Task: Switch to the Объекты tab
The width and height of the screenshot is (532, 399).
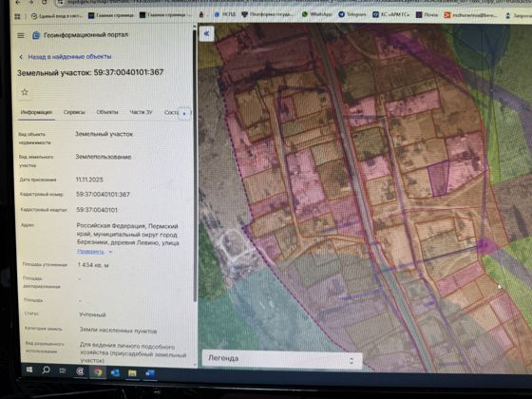Action: [x=106, y=112]
